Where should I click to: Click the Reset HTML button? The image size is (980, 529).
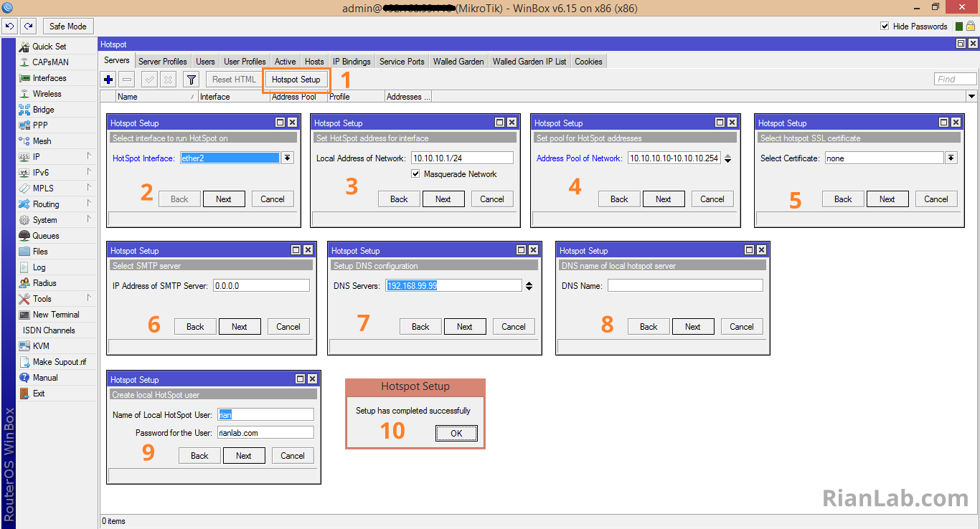(234, 80)
